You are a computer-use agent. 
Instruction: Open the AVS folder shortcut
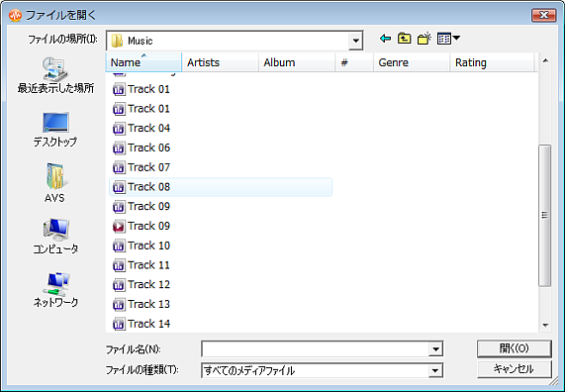point(54,183)
